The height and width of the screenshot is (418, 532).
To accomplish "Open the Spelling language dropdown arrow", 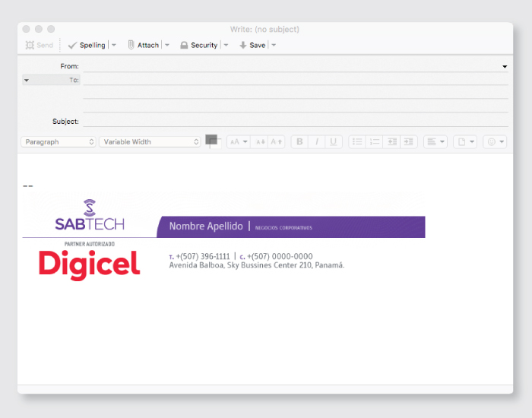I will point(114,46).
